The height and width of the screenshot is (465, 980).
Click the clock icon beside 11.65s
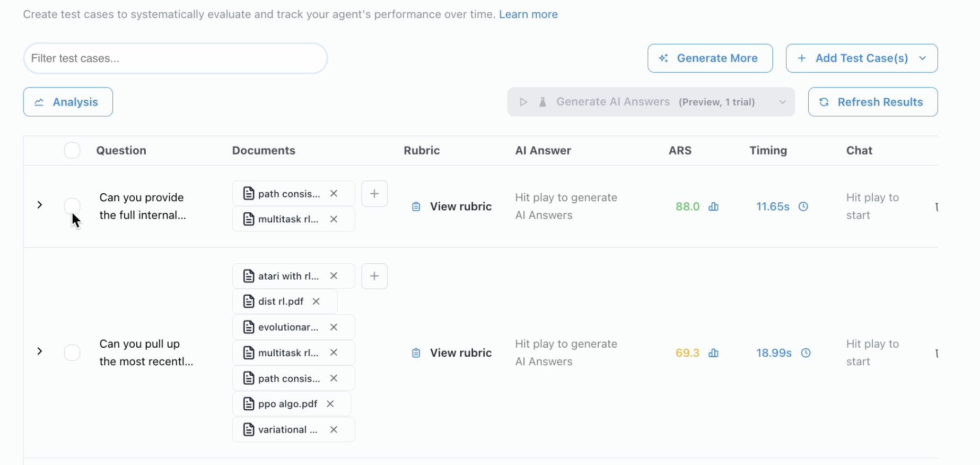click(803, 206)
